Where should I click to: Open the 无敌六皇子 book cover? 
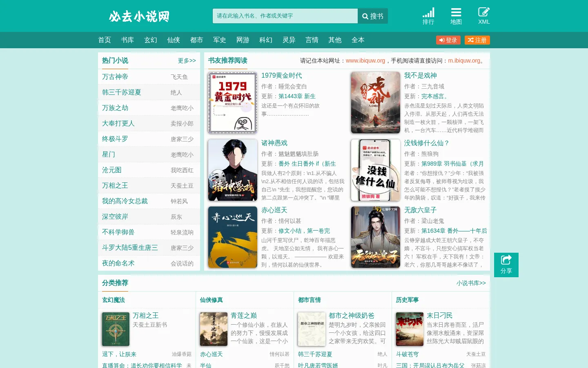click(376, 237)
